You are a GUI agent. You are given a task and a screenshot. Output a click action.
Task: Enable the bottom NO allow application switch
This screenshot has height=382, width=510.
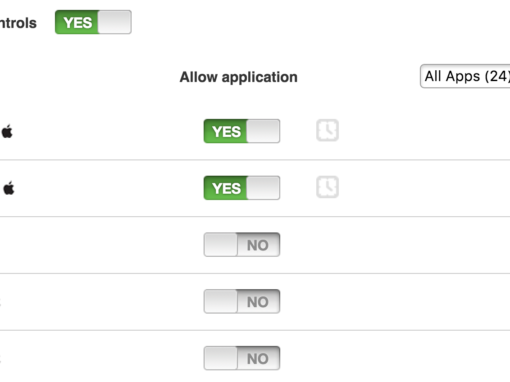tap(242, 358)
